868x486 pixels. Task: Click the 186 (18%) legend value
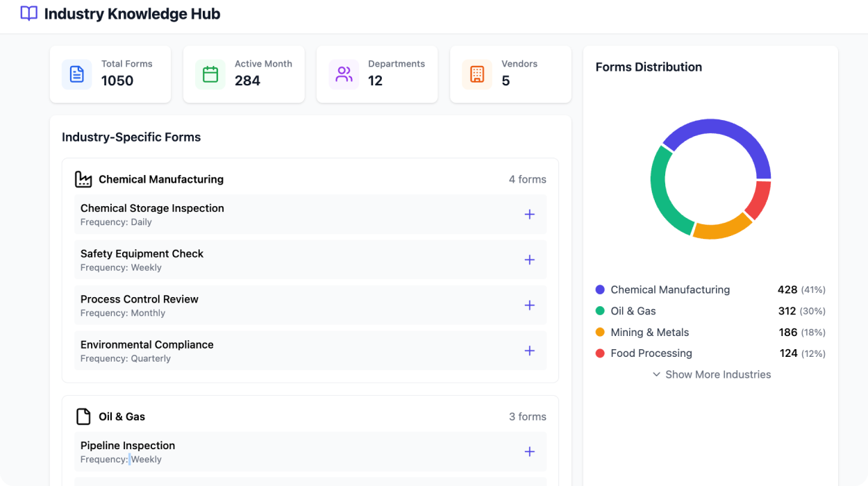(802, 332)
